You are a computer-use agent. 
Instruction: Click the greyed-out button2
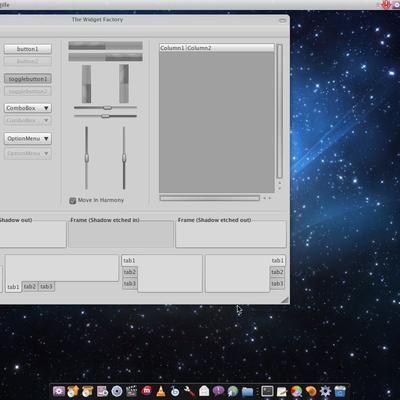28,61
